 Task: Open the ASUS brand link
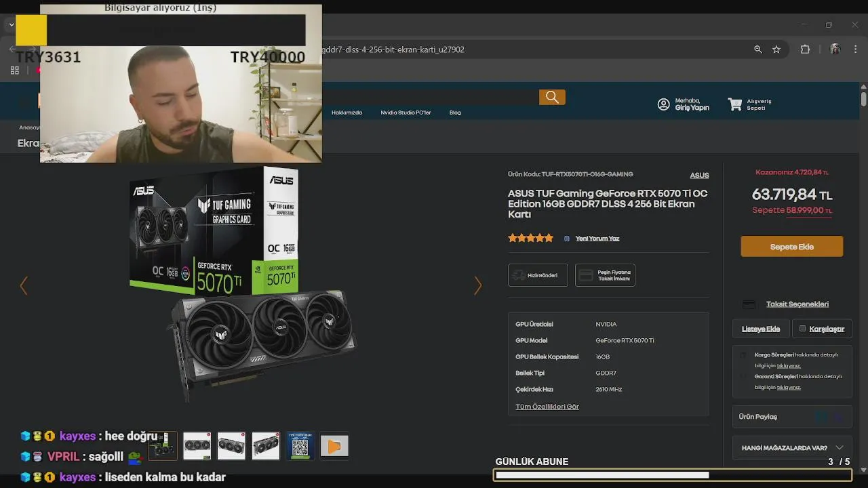point(699,176)
